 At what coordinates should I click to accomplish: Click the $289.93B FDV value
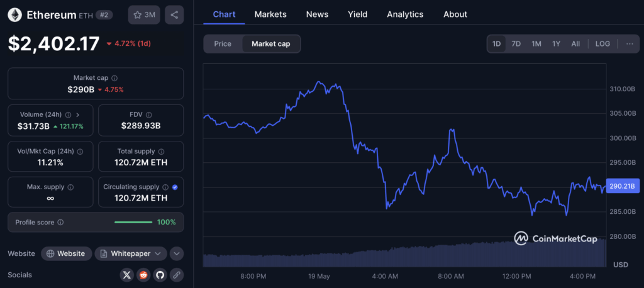141,126
